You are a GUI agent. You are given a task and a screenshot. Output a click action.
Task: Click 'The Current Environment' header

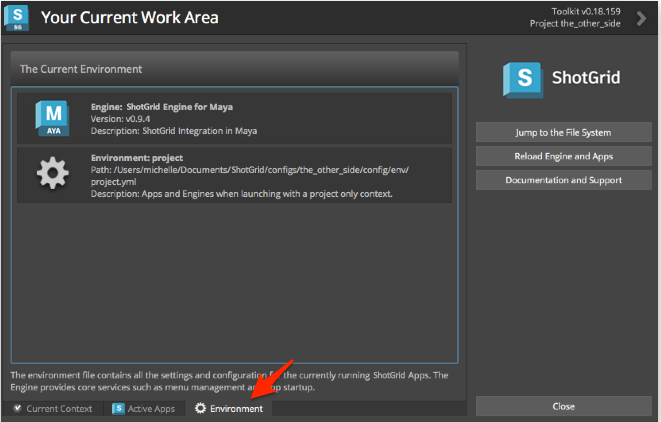81,69
